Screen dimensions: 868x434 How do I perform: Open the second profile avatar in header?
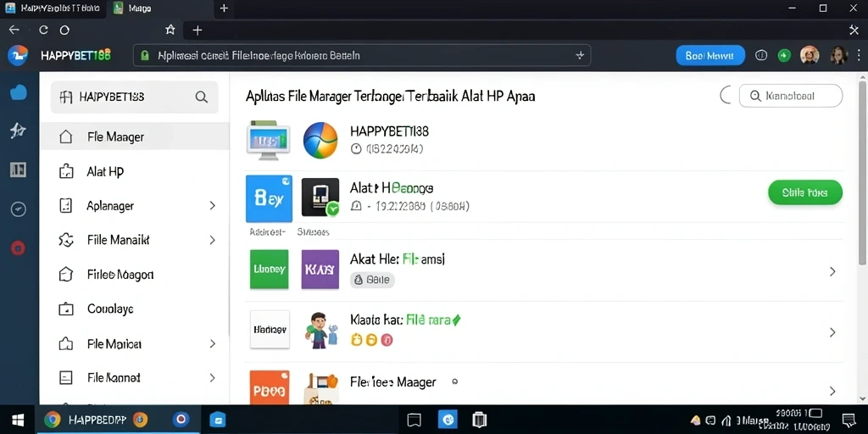pyautogui.click(x=838, y=55)
